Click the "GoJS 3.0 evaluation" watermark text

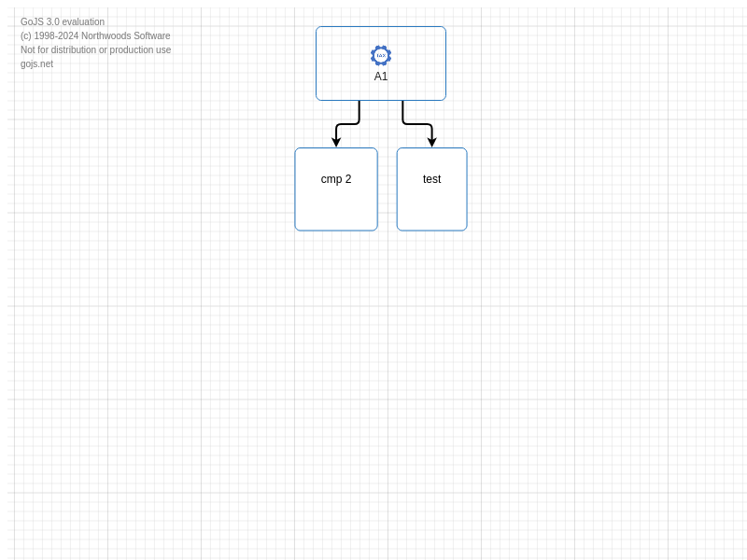pyautogui.click(x=63, y=21)
